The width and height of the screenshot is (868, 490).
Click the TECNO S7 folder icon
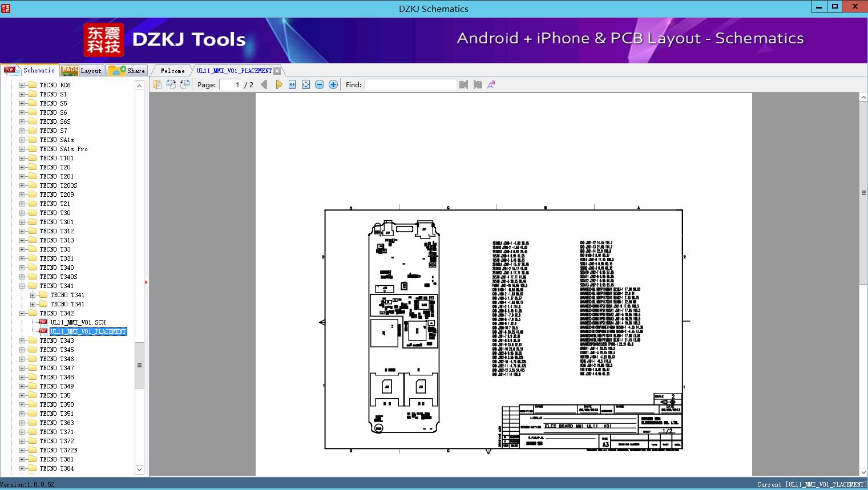pos(32,131)
